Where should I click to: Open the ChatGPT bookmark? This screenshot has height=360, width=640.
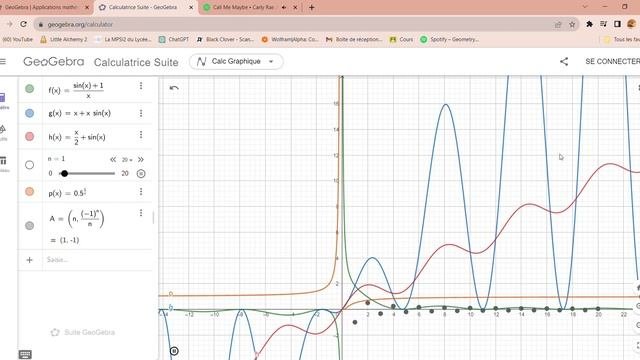[173, 40]
